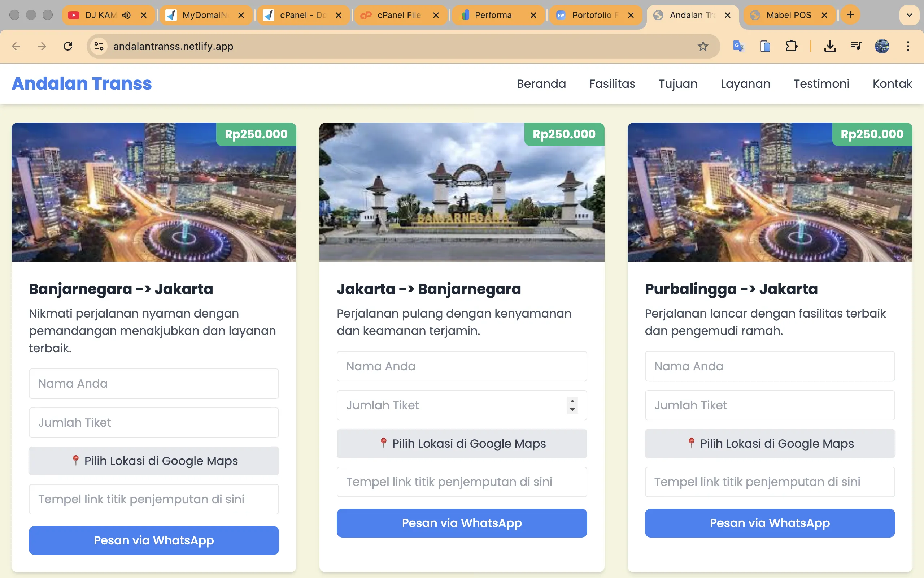The height and width of the screenshot is (578, 924).
Task: Open the Kontak nav link
Action: [x=892, y=84]
